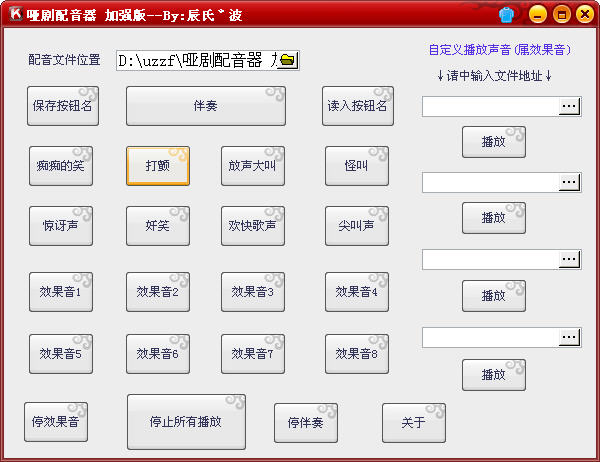Trigger 效果音6 button
The width and height of the screenshot is (600, 462).
pyautogui.click(x=158, y=354)
